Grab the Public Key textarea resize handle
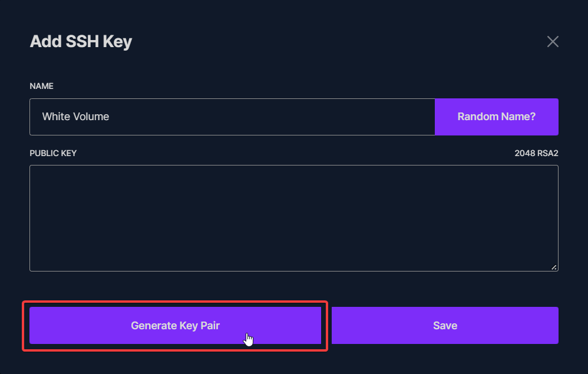Viewport: 588px width, 374px height. pos(554,267)
